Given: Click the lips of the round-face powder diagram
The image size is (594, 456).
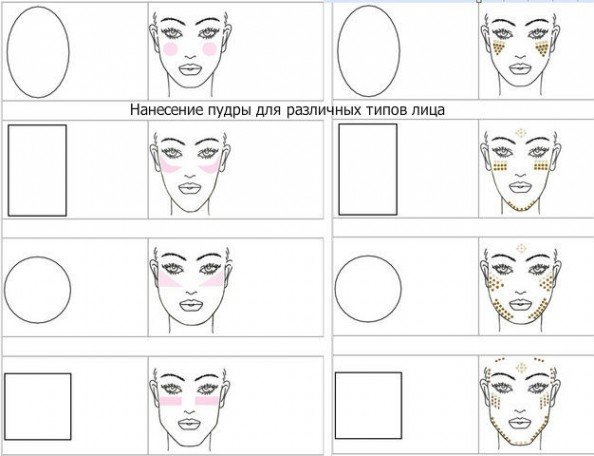Looking at the screenshot, I should click(x=521, y=305).
